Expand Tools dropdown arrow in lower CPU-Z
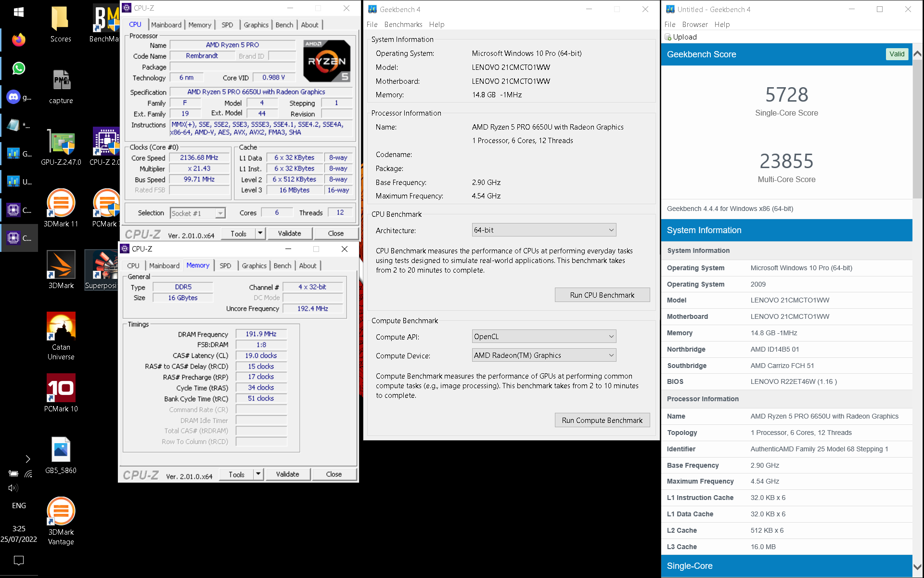This screenshot has height=578, width=924. point(258,474)
